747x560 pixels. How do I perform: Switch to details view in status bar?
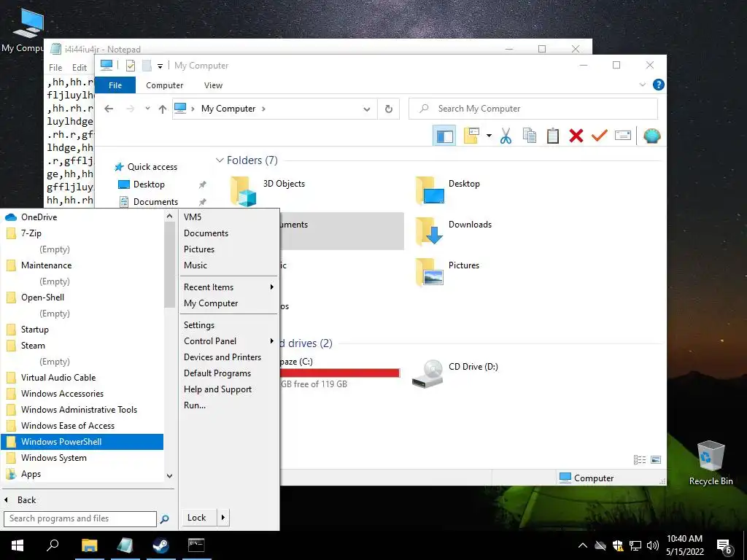tap(639, 459)
